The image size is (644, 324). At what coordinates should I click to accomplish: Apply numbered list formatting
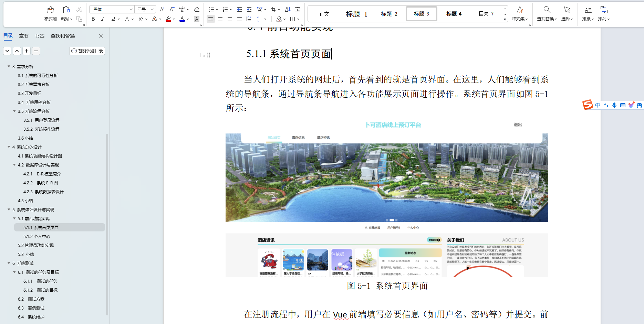point(225,9)
